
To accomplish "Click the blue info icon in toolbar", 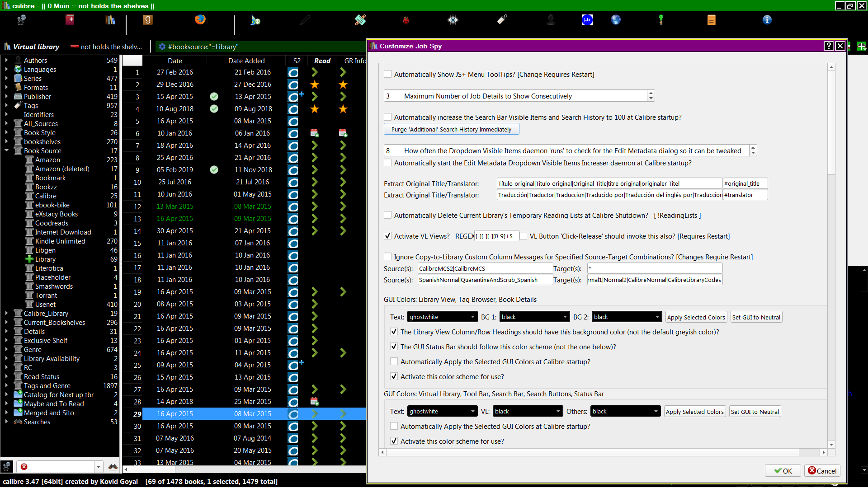I will tap(767, 20).
